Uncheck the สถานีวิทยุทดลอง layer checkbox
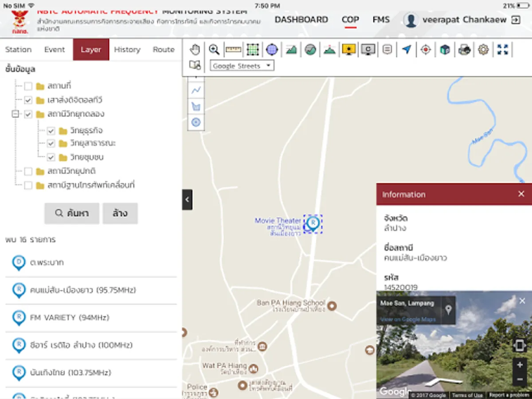532x399 pixels. pyautogui.click(x=28, y=114)
